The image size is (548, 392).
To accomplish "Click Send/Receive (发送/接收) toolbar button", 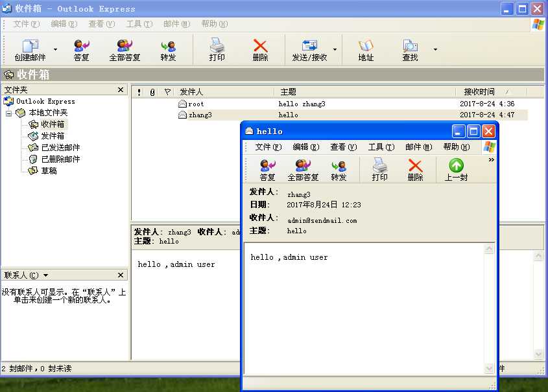I will (x=309, y=51).
